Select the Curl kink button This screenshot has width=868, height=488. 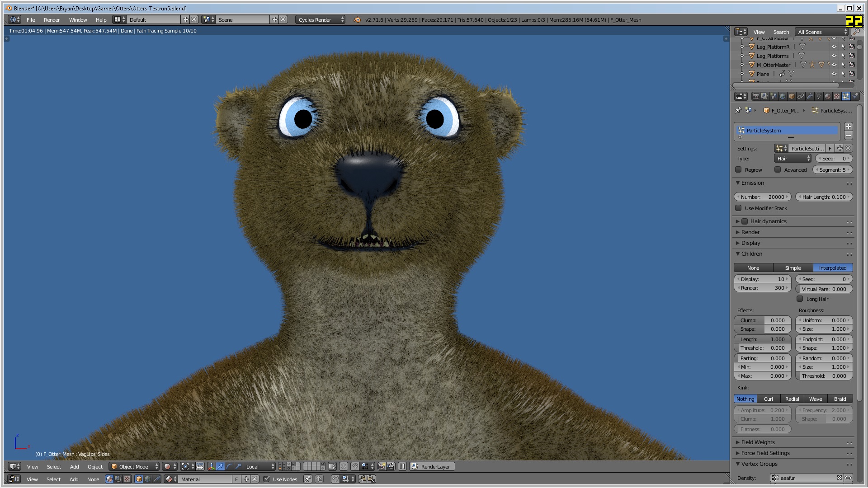click(x=768, y=399)
